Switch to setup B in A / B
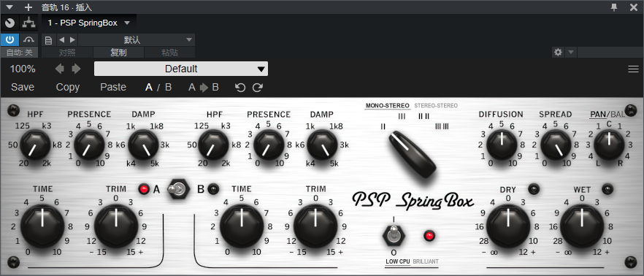Screen dimensions: 644x276 click(169, 87)
